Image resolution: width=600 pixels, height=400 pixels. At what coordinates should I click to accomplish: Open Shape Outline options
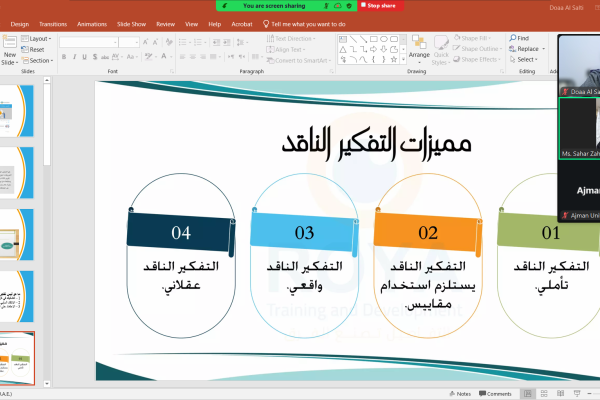477,49
